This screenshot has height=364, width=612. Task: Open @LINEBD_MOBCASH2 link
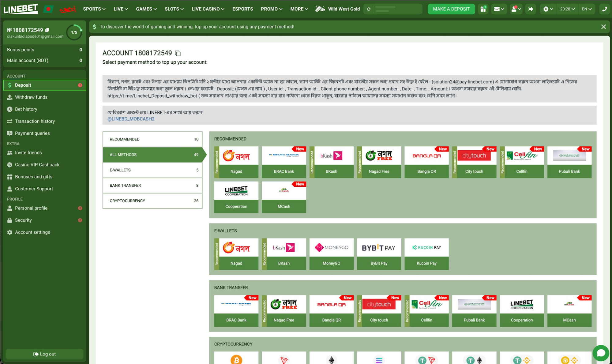point(131,119)
